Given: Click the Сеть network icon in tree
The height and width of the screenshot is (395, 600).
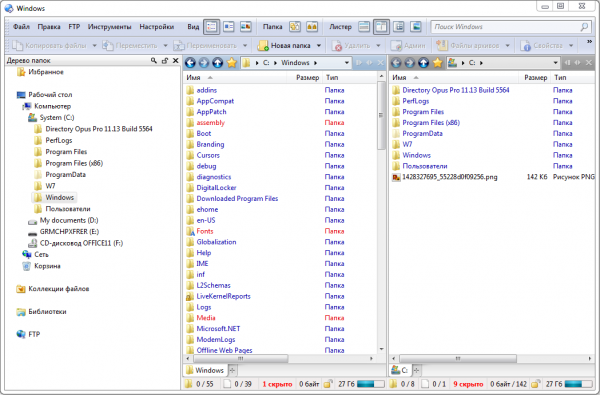Looking at the screenshot, I should point(26,255).
